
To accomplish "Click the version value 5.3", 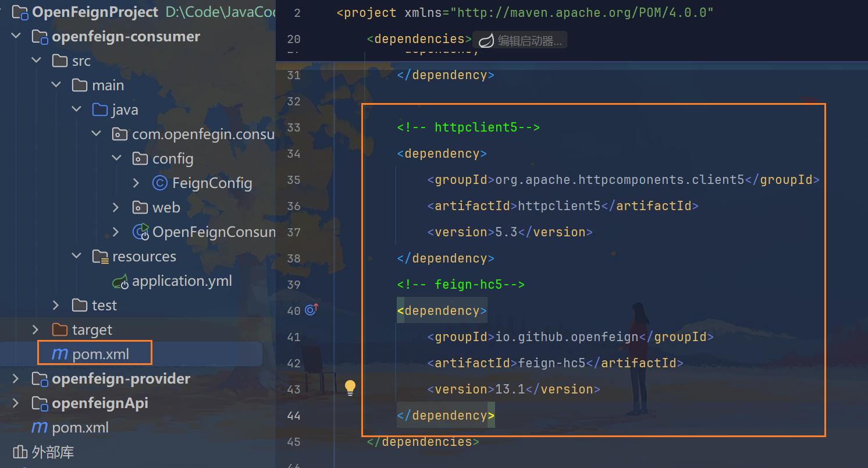I will click(506, 232).
